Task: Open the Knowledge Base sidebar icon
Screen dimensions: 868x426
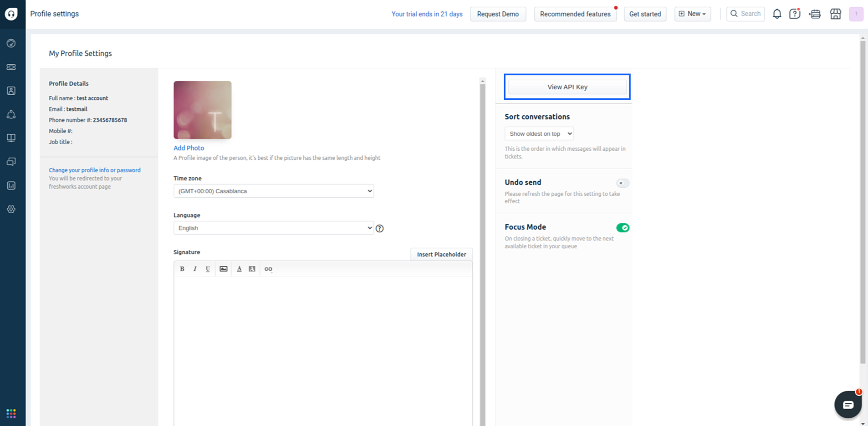Action: (x=11, y=138)
